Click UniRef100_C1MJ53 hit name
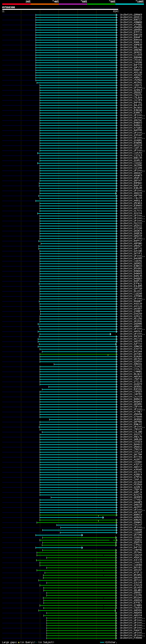The image size is (146, 644). 131,153
